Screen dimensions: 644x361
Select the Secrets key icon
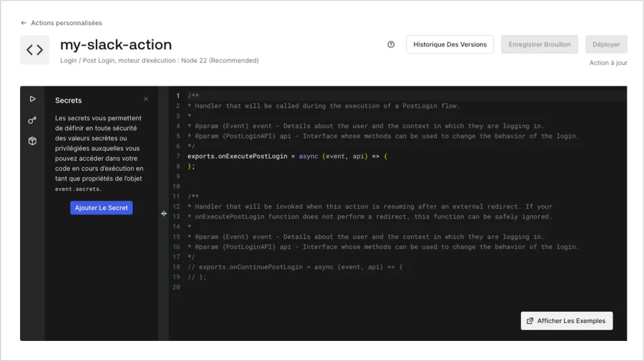click(32, 120)
